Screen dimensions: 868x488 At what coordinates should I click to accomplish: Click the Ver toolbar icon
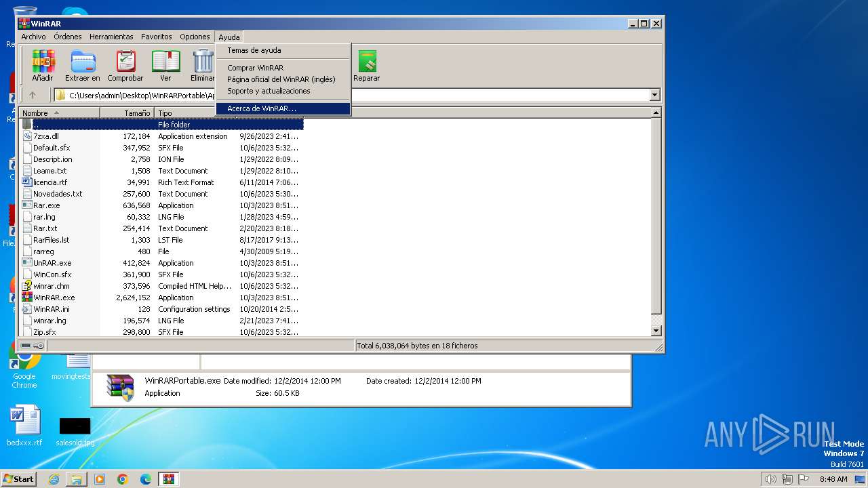click(165, 66)
